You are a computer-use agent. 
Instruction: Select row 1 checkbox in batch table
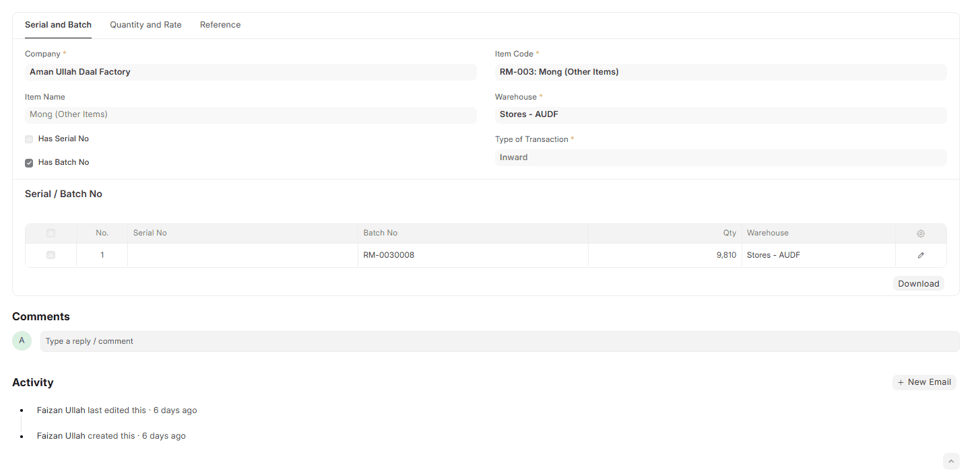click(x=51, y=256)
